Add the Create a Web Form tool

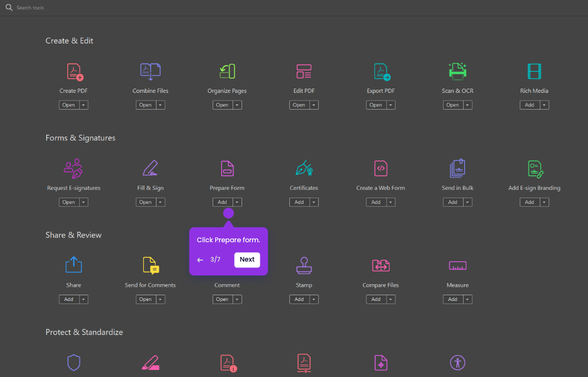pos(376,202)
